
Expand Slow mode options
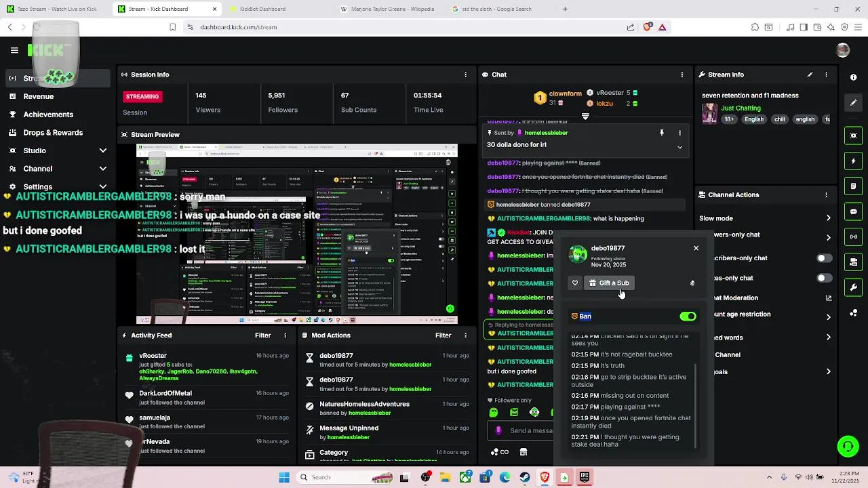click(828, 218)
